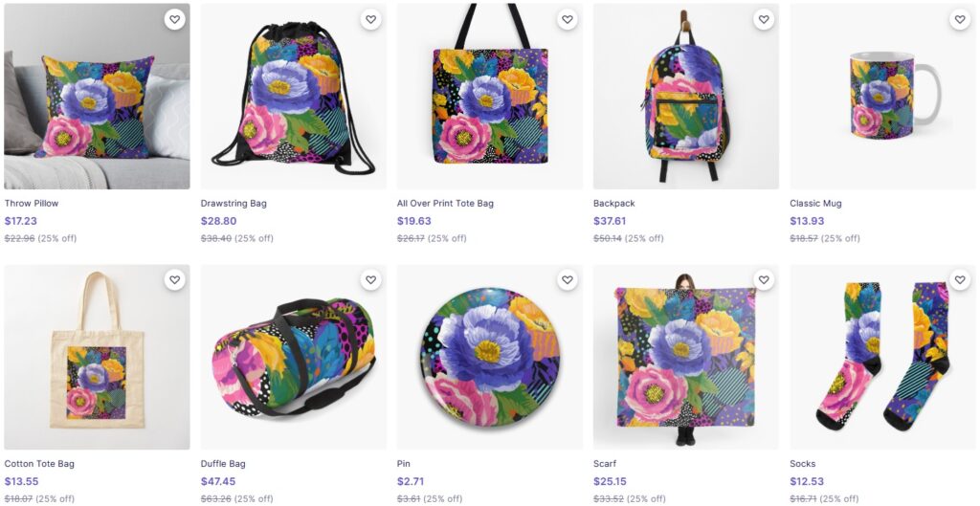This screenshot has width=980, height=506.
Task: Click the $2.71 Pin price
Action: (x=412, y=481)
